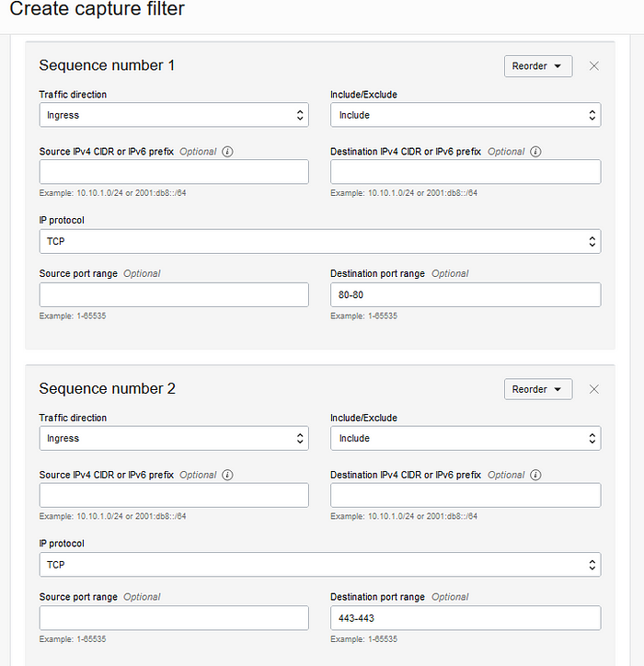Select Destination port range field showing 80-80
The width and height of the screenshot is (644, 666).
[x=466, y=294]
